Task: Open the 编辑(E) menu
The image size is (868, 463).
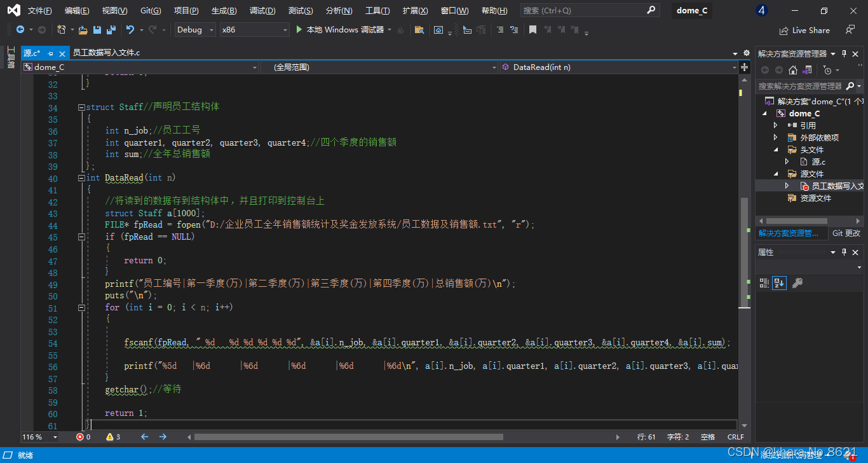Action: tap(77, 10)
